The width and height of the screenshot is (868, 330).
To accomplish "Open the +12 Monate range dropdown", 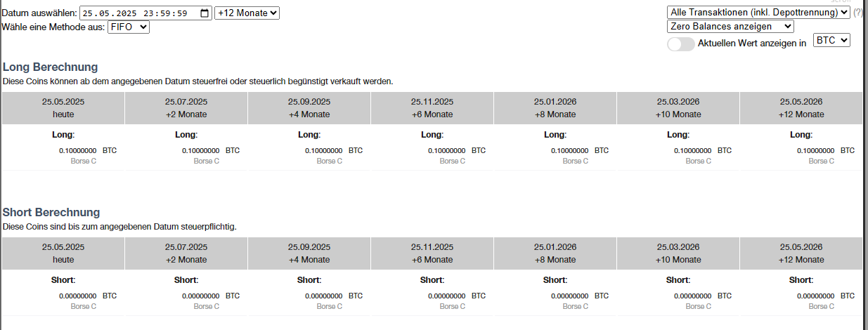I will click(x=247, y=13).
